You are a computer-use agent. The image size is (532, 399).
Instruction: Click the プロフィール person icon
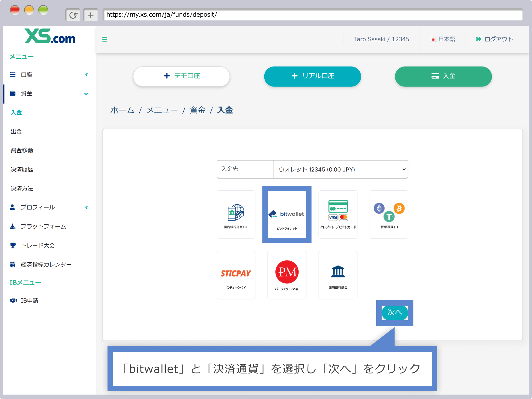pos(12,207)
